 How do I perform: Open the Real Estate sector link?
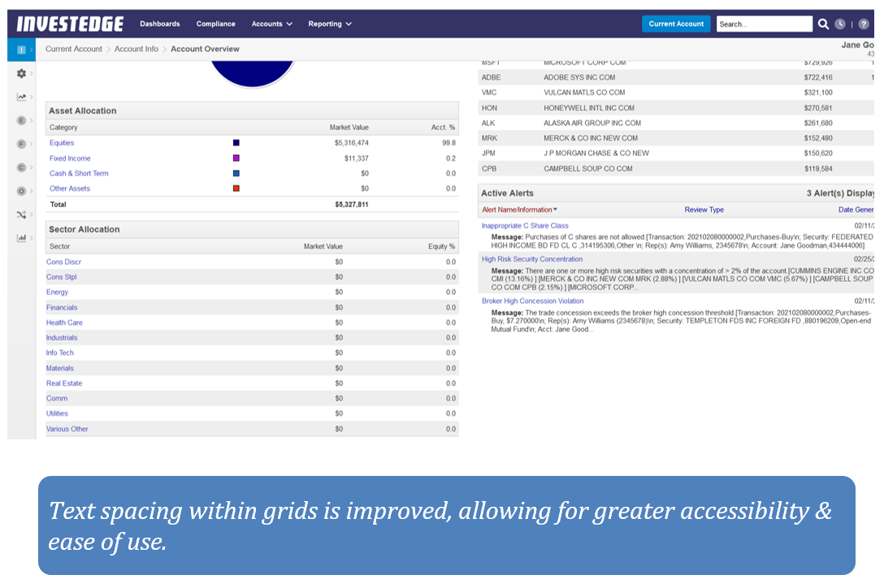pos(64,383)
